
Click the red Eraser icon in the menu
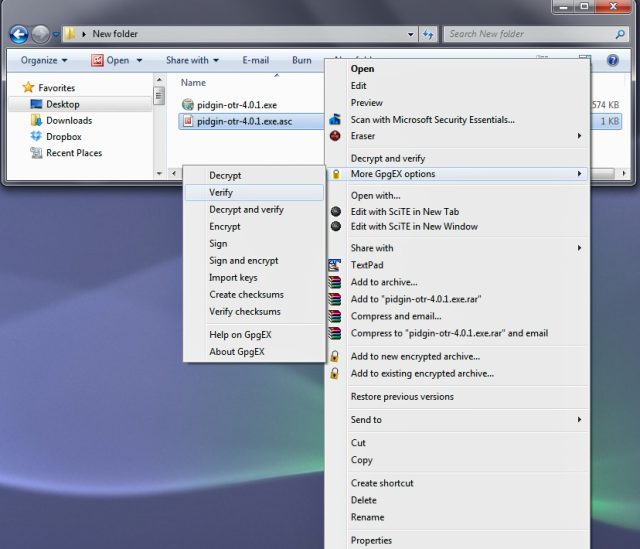(x=335, y=136)
